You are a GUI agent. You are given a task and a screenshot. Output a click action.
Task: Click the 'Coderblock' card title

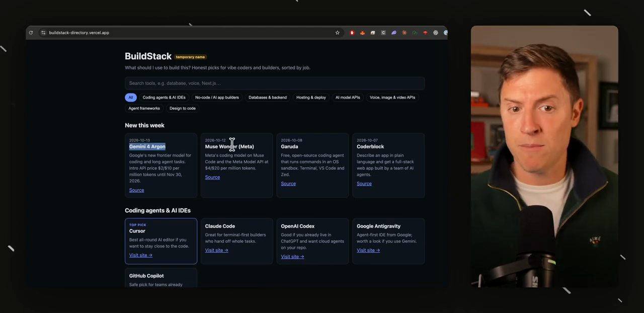(x=370, y=146)
